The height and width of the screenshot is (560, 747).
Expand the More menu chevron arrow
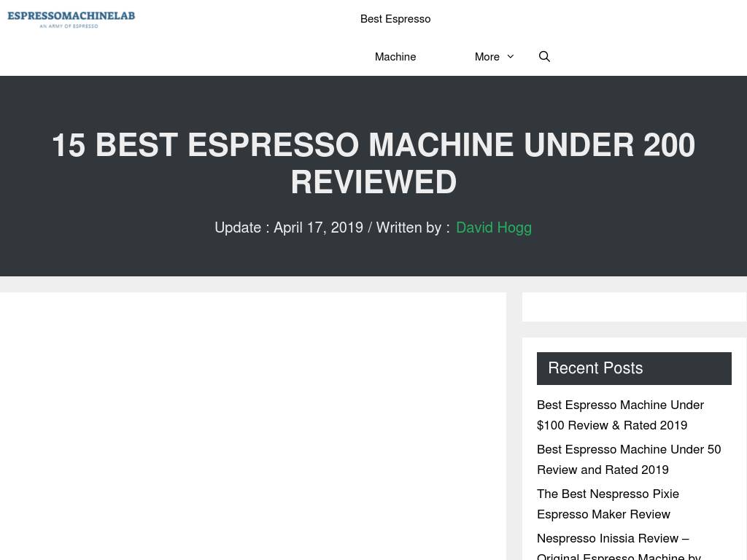[510, 57]
